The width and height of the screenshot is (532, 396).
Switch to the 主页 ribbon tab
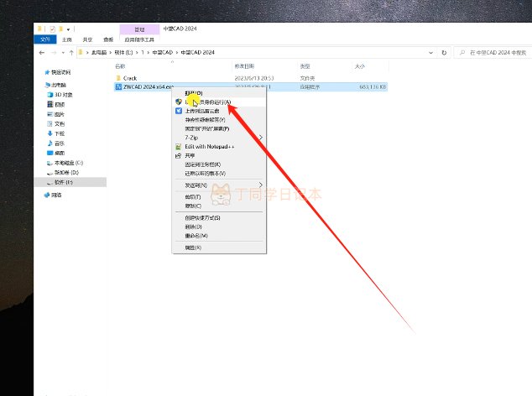[67, 39]
